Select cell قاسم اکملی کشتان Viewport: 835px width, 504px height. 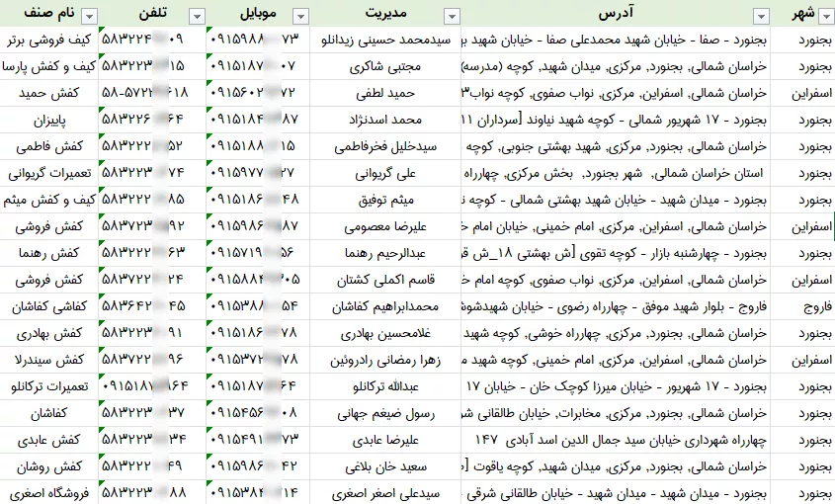pos(385,280)
